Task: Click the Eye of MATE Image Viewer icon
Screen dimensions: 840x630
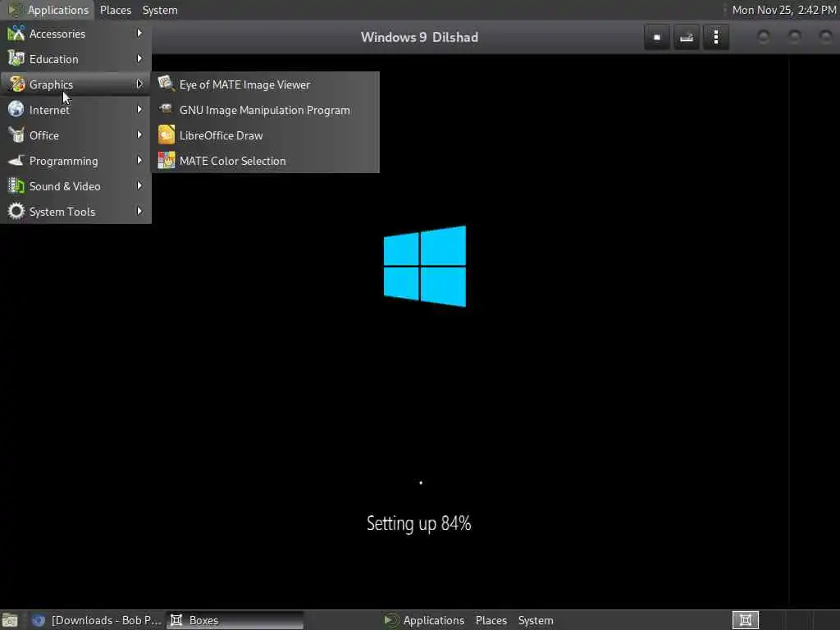Action: coord(166,84)
